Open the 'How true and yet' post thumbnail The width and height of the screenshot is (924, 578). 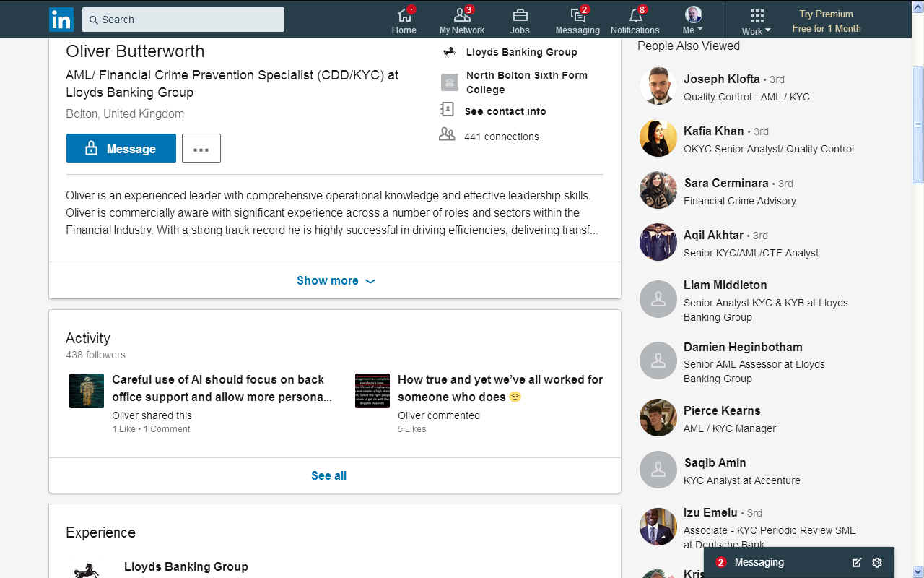click(372, 391)
